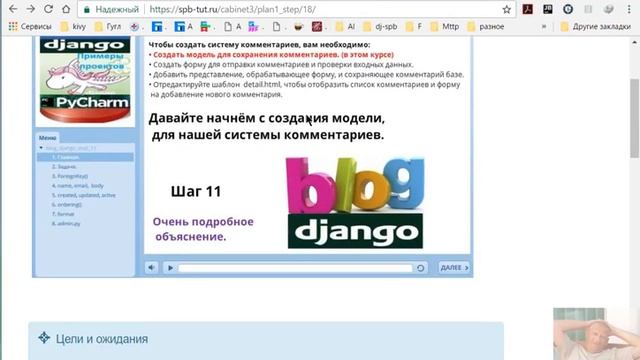This screenshot has width=640, height=360.
Task: Open the kivy bookmark folder
Action: (x=73, y=27)
